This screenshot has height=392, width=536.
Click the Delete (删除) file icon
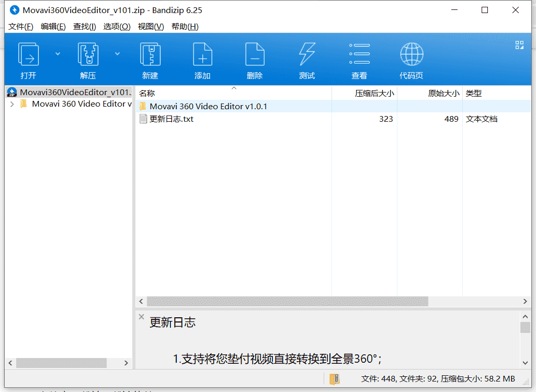tap(255, 54)
